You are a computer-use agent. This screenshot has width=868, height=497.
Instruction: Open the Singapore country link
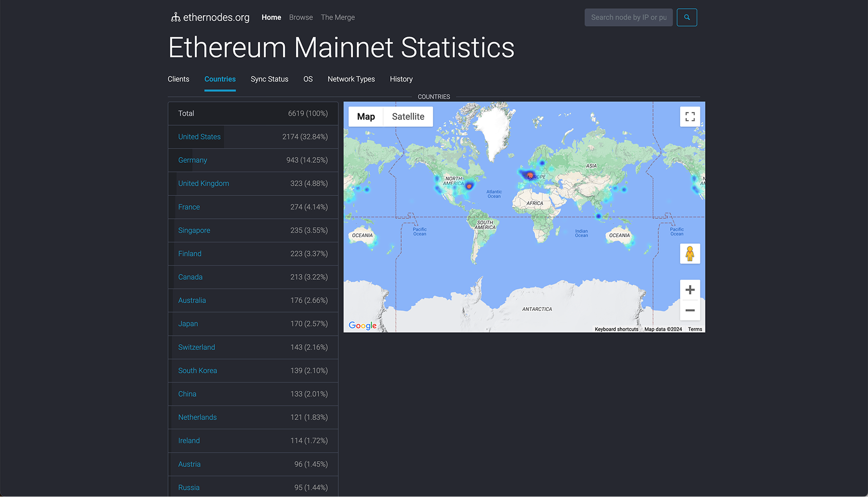click(x=194, y=230)
